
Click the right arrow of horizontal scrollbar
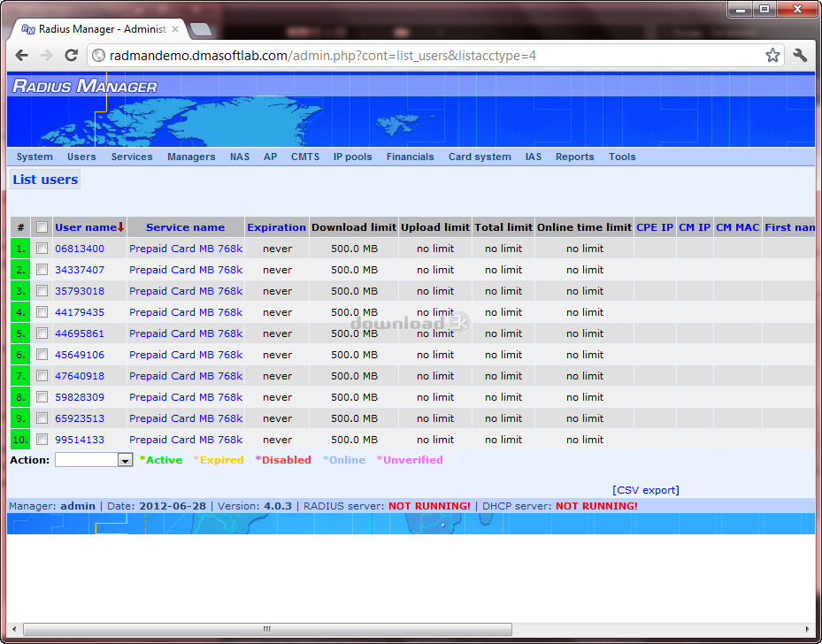click(807, 629)
